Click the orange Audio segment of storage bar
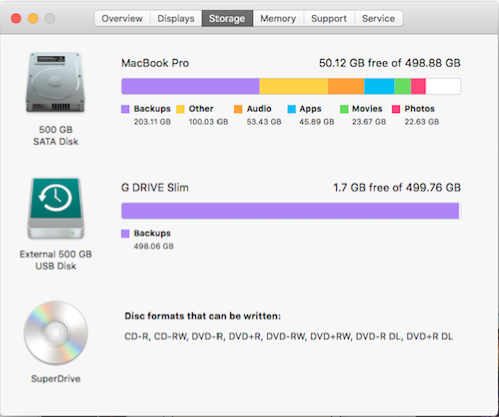Screen dimensions: 499x417 (346, 86)
